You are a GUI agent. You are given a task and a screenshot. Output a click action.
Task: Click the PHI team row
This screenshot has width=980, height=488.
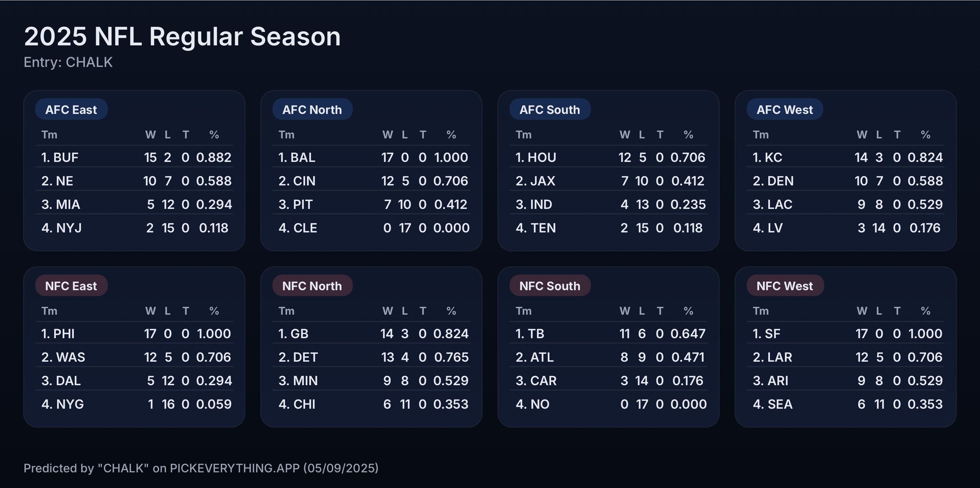coord(134,334)
